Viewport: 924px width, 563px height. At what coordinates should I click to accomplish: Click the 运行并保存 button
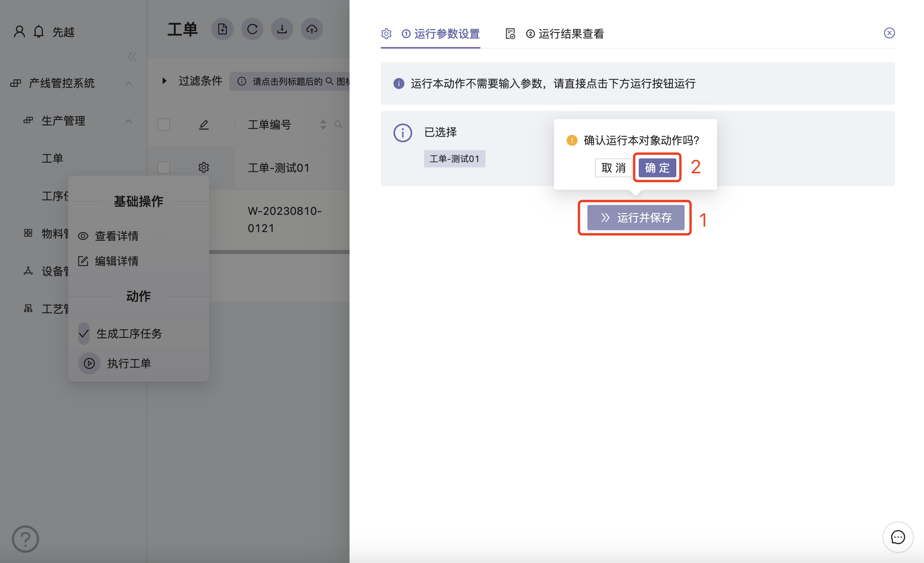[x=636, y=218]
